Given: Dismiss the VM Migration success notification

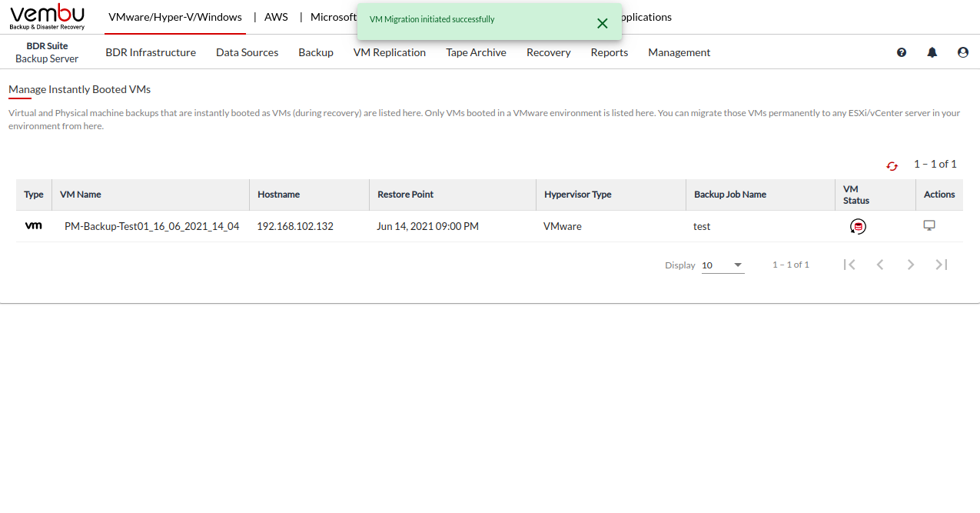Looking at the screenshot, I should pos(603,23).
